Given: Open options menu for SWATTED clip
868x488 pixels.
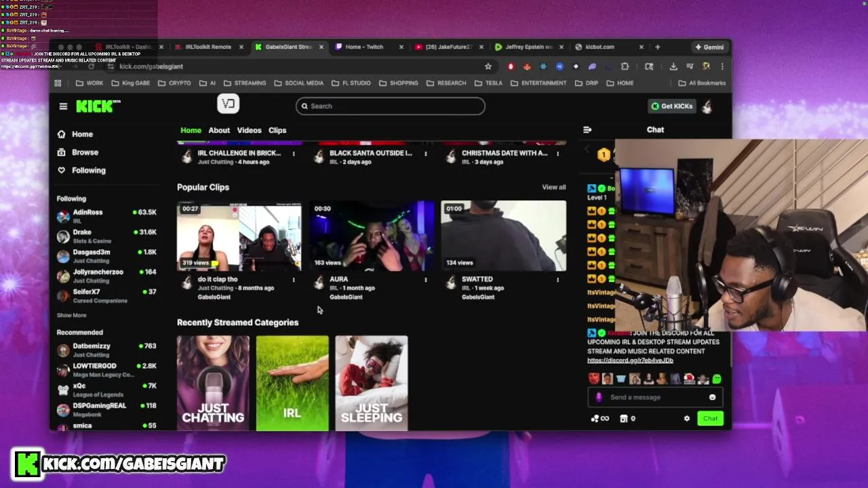Looking at the screenshot, I should tap(557, 279).
